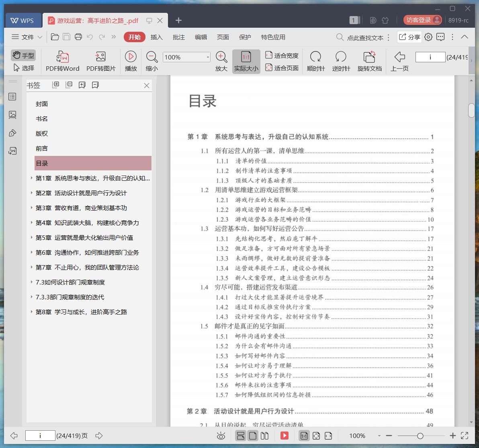This screenshot has width=479, height=448.
Task: Select the Hand tool (手型)
Action: click(24, 55)
